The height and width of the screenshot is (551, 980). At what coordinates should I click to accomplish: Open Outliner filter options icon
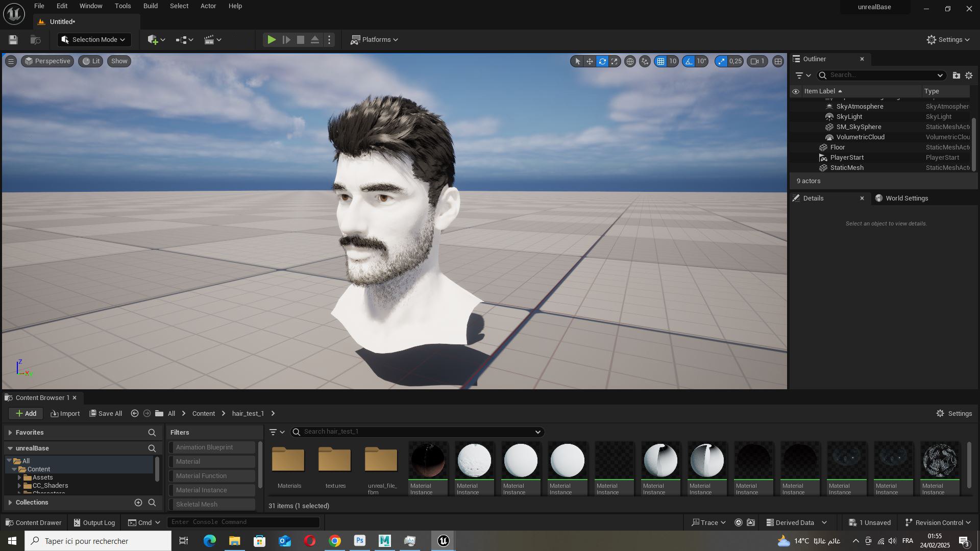pyautogui.click(x=803, y=76)
